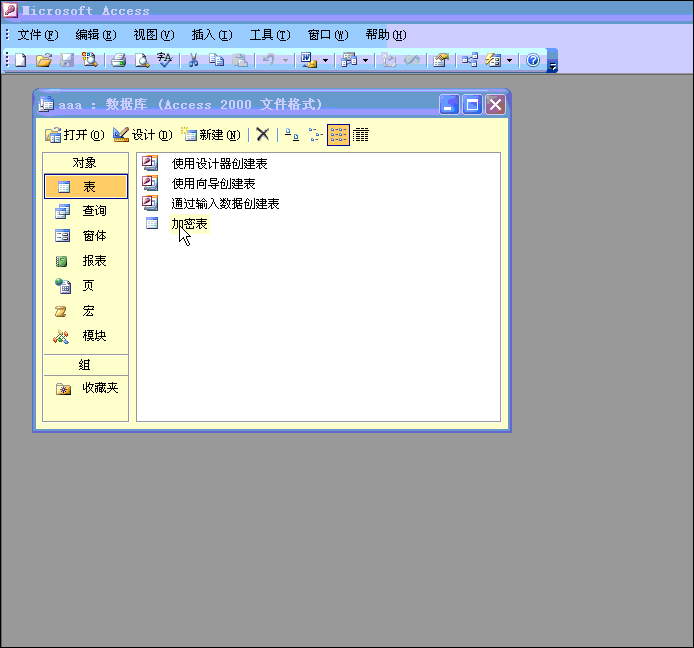Expand the New Object dropdown arrow
694x648 pixels.
pyautogui.click(x=509, y=60)
